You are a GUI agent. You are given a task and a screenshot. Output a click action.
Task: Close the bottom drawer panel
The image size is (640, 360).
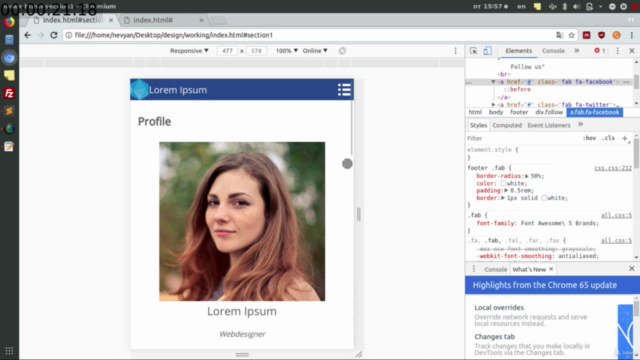click(x=631, y=269)
